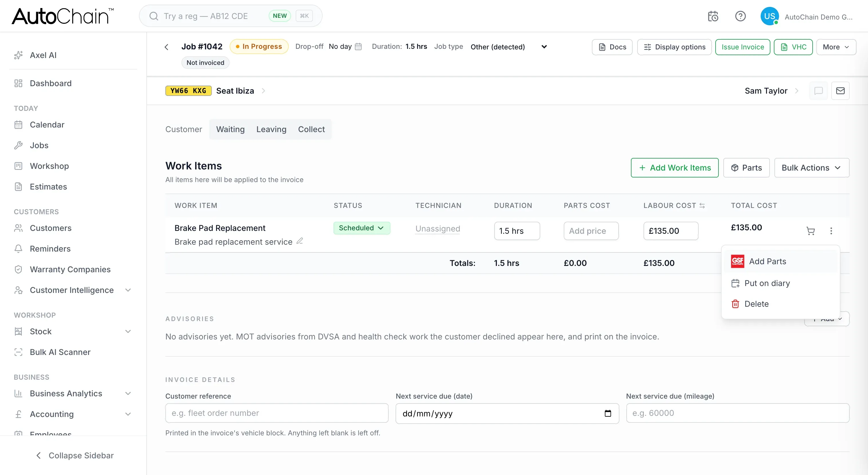Click the email envelope icon for customer
The image size is (868, 475).
coord(840,91)
